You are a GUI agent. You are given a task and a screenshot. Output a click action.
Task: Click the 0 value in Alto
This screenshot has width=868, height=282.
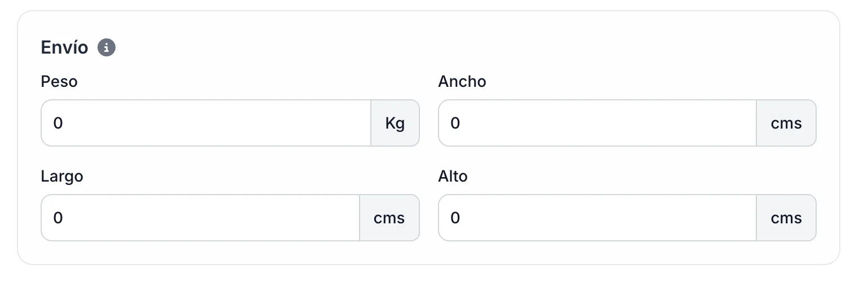tap(455, 218)
